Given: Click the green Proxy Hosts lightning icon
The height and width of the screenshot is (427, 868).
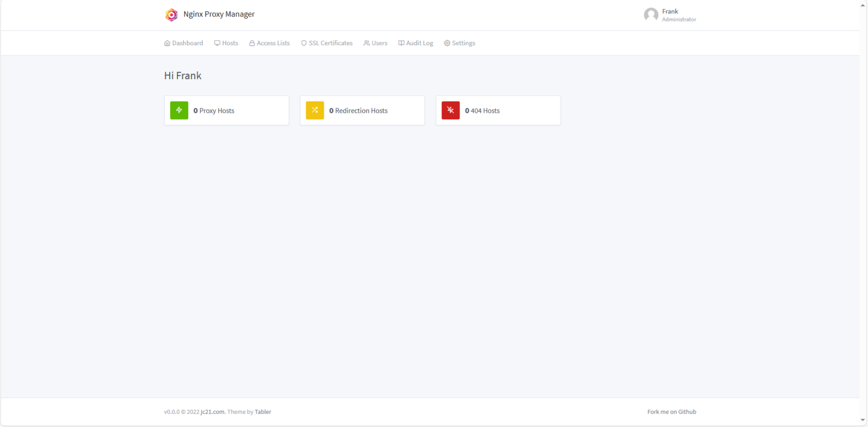Looking at the screenshot, I should (x=179, y=110).
